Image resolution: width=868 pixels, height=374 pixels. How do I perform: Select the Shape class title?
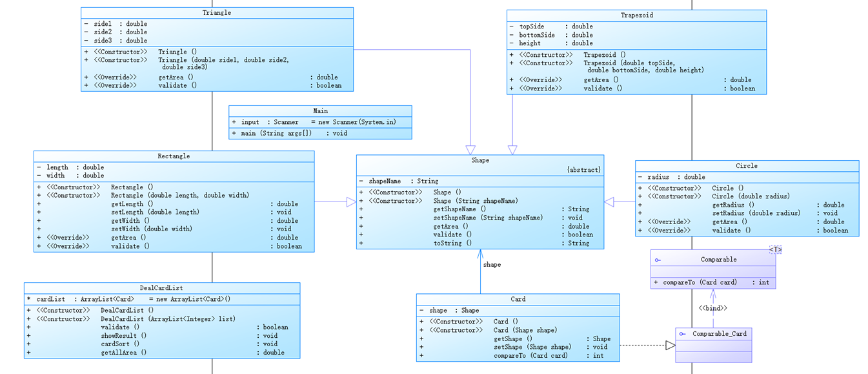pyautogui.click(x=480, y=160)
